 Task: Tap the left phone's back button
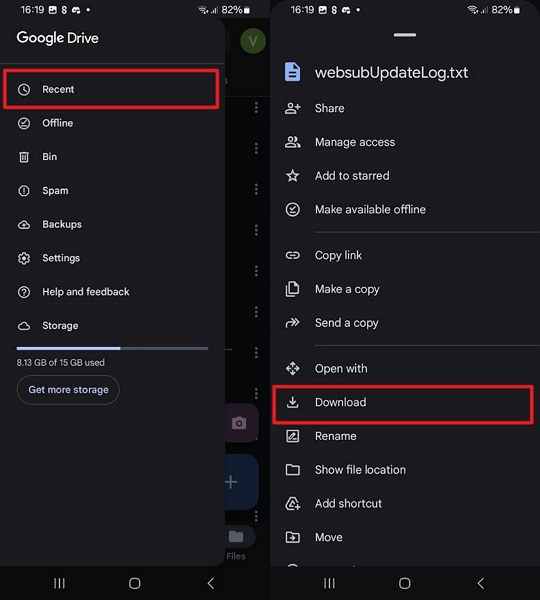pos(210,583)
